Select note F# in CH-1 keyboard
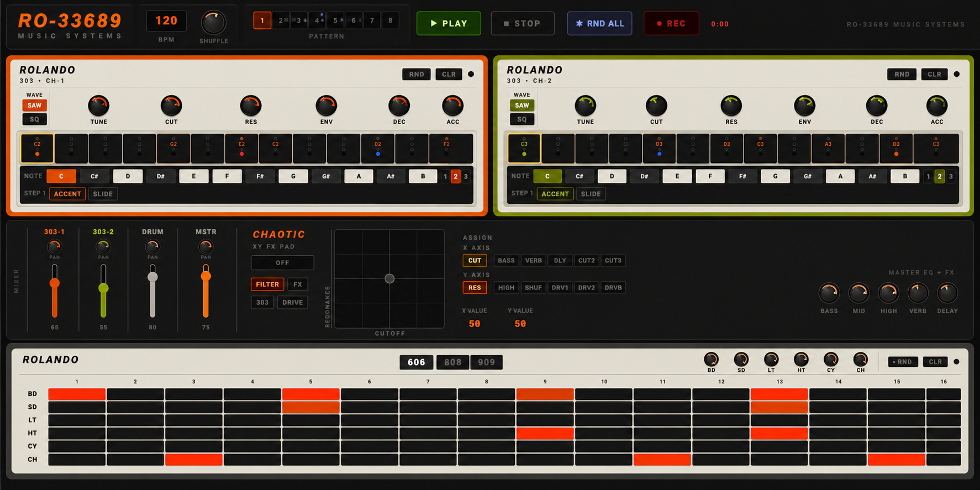This screenshot has width=980, height=490. 260,176
